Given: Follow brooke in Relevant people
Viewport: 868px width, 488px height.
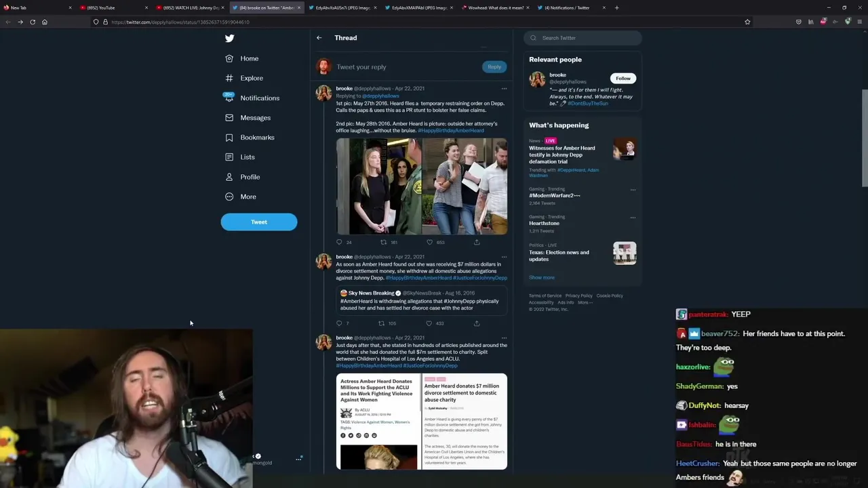Looking at the screenshot, I should 623,79.
